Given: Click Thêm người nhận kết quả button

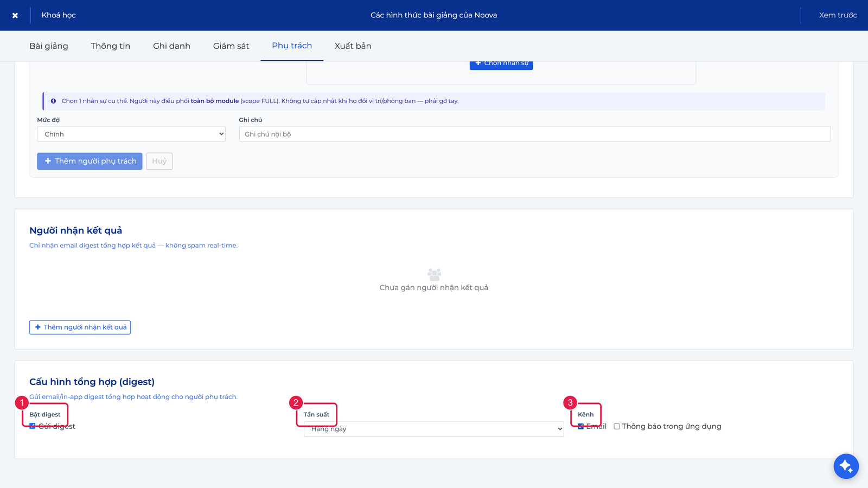Looking at the screenshot, I should (x=80, y=328).
